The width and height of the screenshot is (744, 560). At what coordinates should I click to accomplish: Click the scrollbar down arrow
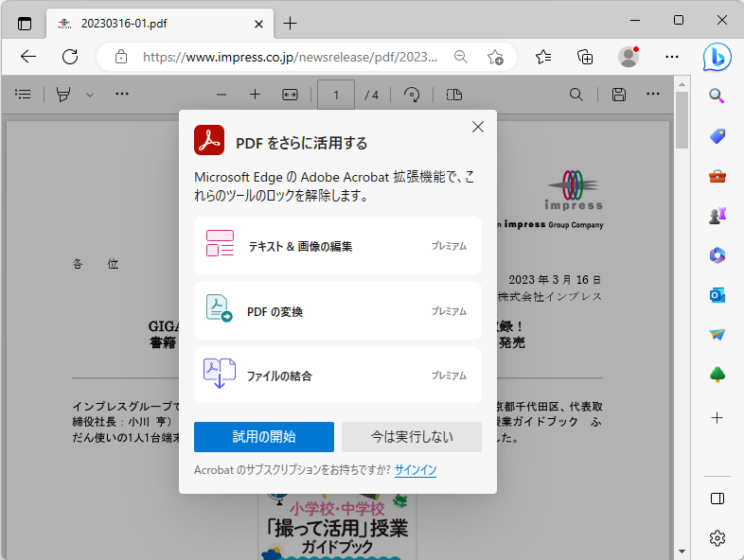[682, 551]
